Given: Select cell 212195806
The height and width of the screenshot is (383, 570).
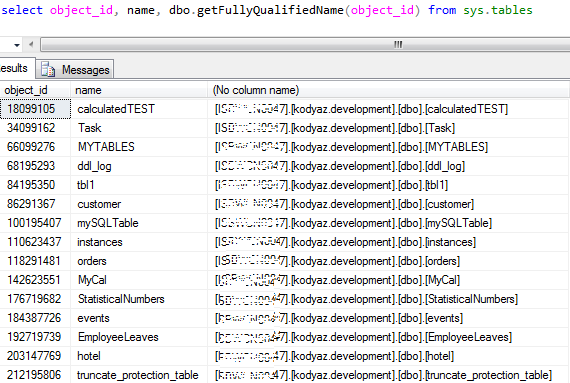Looking at the screenshot, I should click(35, 375).
